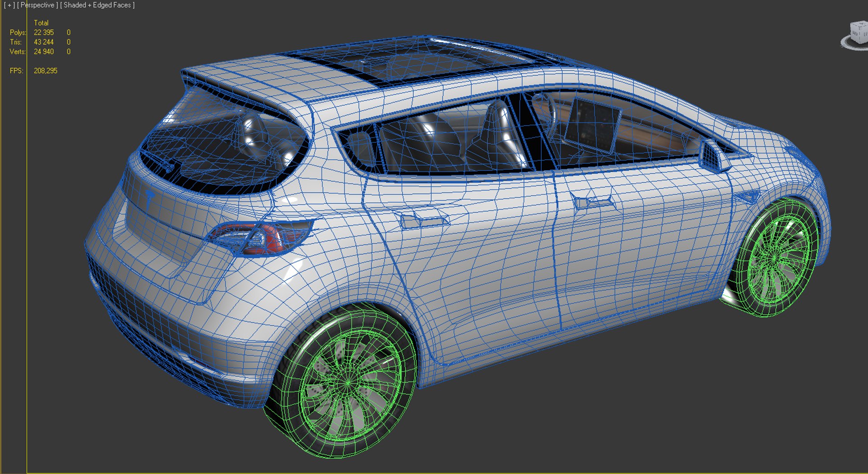This screenshot has height=474, width=868.
Task: Select the rear wheel green wireframe
Action: 341,381
